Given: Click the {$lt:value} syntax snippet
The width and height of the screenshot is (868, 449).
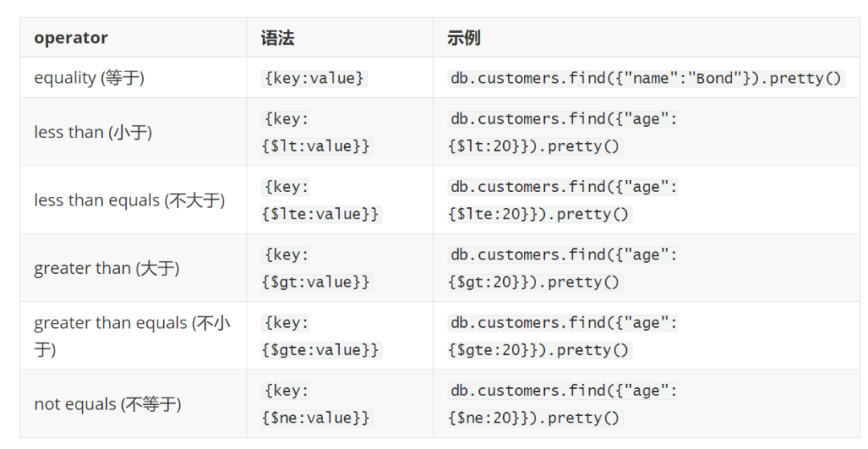Looking at the screenshot, I should tap(317, 146).
